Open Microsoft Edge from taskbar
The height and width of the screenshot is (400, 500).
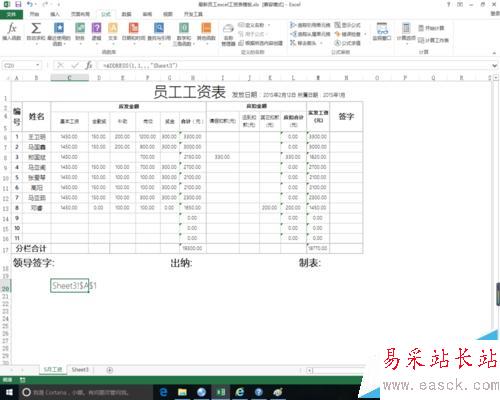pyautogui.click(x=163, y=392)
